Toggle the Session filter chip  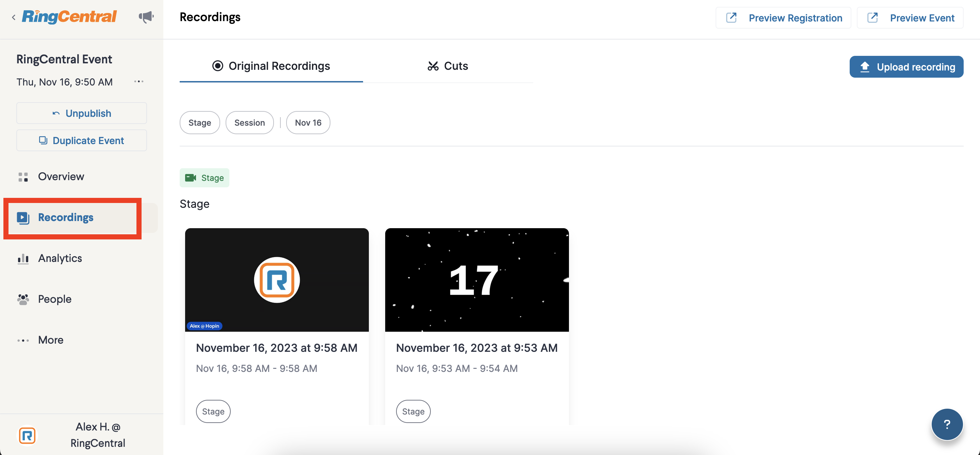click(x=249, y=123)
